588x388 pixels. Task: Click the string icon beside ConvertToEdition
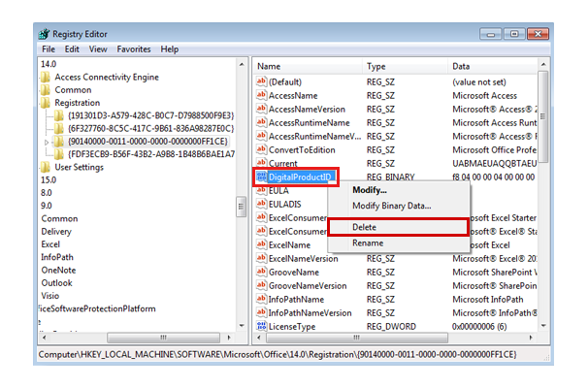(261, 149)
